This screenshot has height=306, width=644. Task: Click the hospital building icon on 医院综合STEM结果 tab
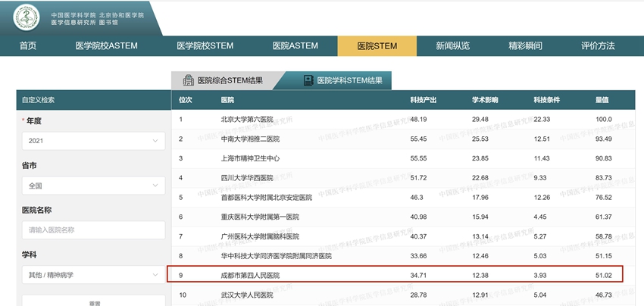(x=188, y=80)
